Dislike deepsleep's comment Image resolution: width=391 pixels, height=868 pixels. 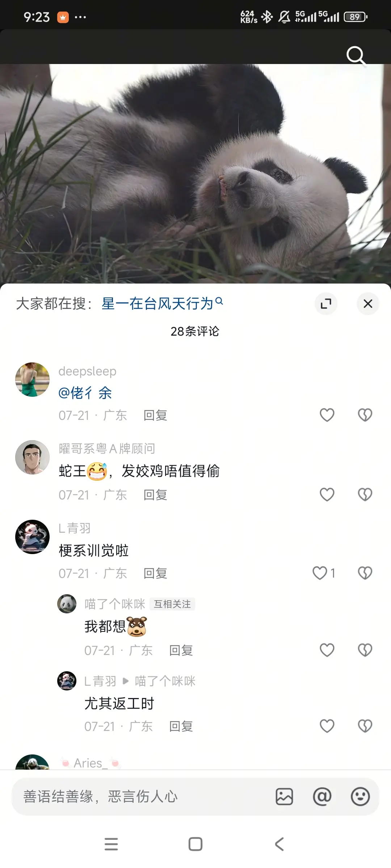365,415
